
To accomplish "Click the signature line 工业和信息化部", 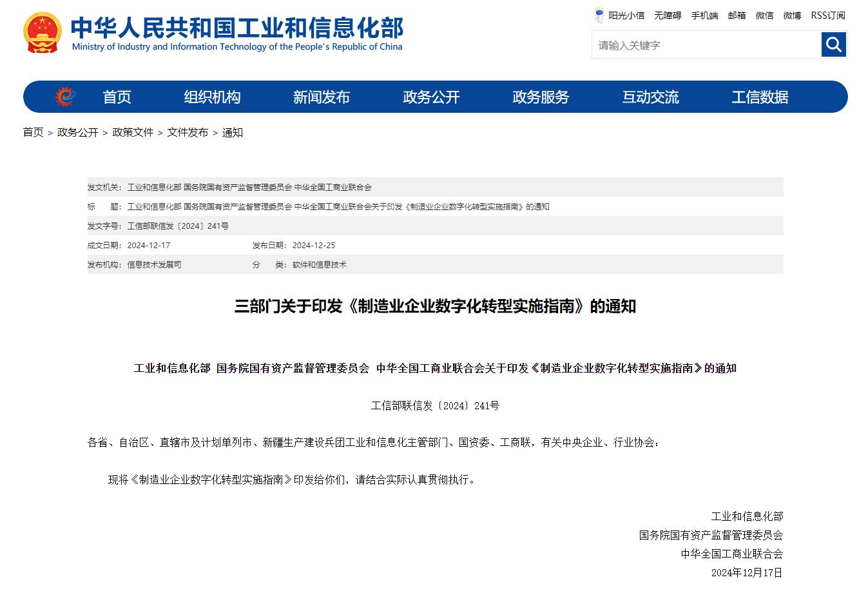I will (x=747, y=516).
